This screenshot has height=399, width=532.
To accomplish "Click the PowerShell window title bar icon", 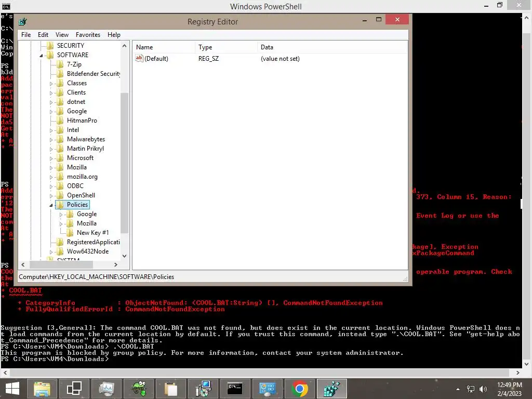I will click(6, 6).
